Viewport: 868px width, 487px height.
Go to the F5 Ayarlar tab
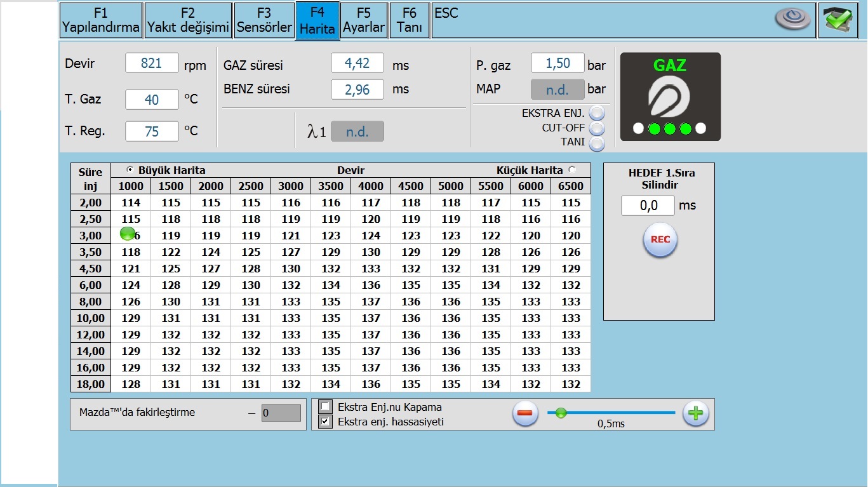coord(364,20)
